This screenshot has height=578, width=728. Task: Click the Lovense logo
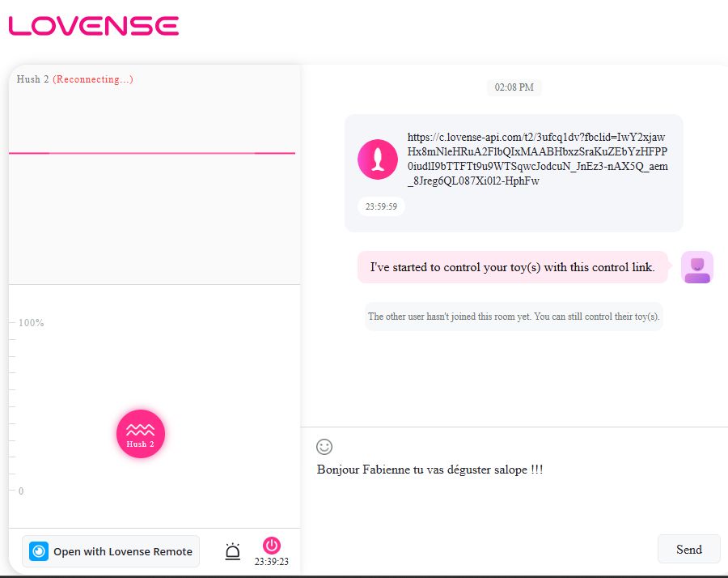tap(94, 26)
